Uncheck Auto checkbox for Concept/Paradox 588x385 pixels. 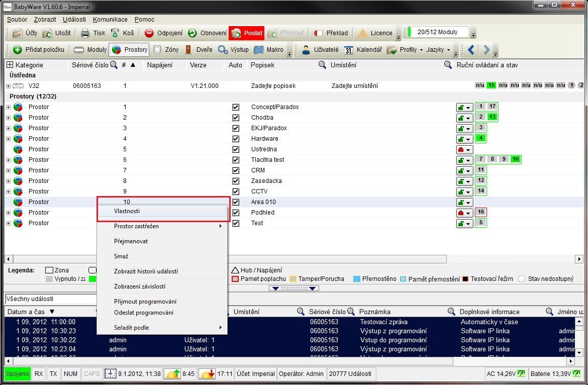236,107
